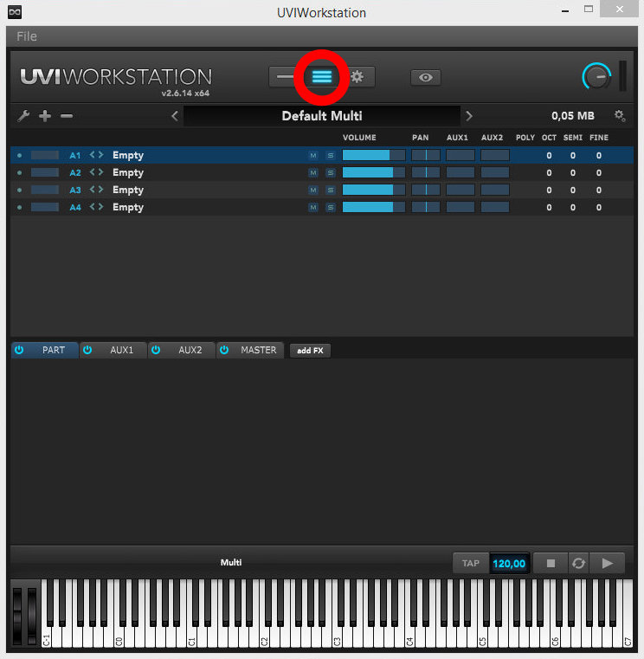Open the File menu

pyautogui.click(x=27, y=36)
